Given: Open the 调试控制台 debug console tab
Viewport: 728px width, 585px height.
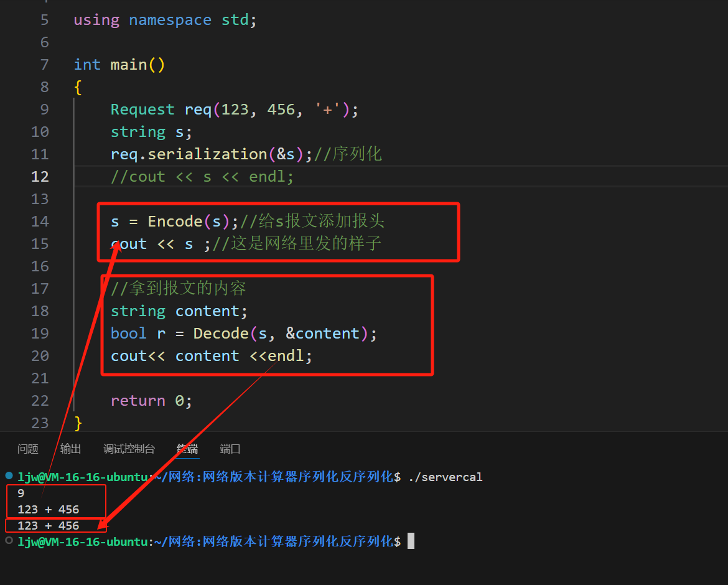Looking at the screenshot, I should point(129,449).
